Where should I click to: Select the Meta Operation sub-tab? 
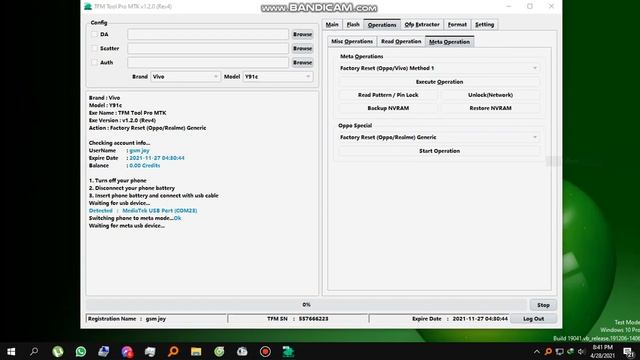click(449, 41)
